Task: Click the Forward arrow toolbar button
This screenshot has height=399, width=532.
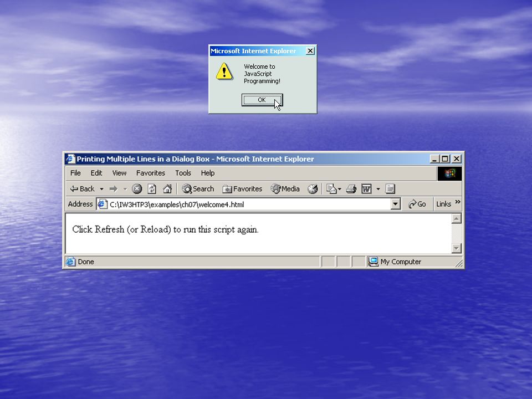Action: click(x=113, y=188)
